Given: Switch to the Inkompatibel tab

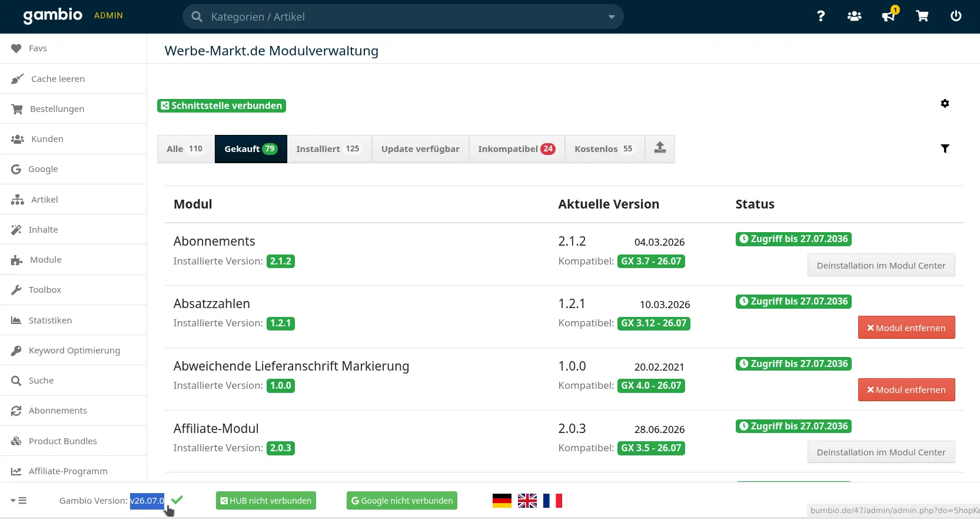Looking at the screenshot, I should point(517,149).
